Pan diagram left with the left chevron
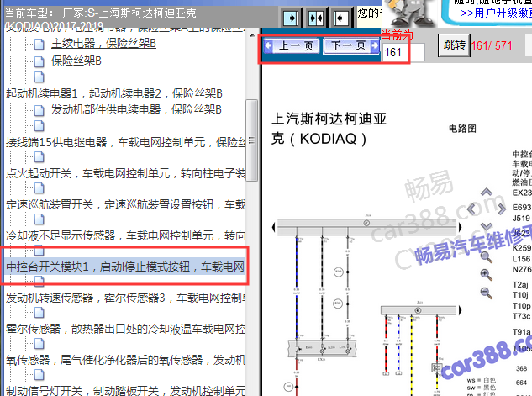 click(x=471, y=209)
